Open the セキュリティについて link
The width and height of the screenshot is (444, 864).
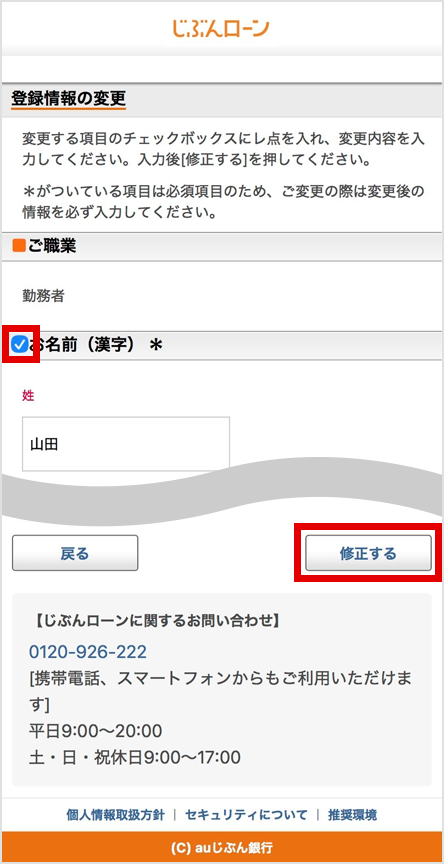click(246, 815)
